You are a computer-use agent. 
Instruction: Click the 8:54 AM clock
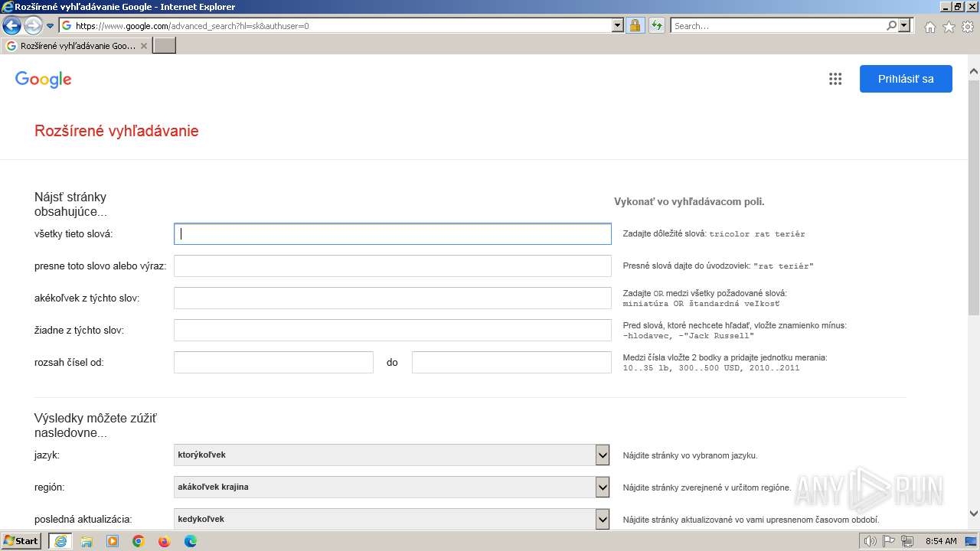pyautogui.click(x=941, y=541)
